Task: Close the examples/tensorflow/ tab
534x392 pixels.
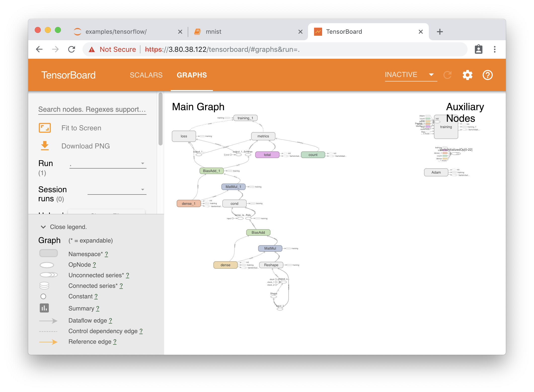Action: [x=180, y=32]
